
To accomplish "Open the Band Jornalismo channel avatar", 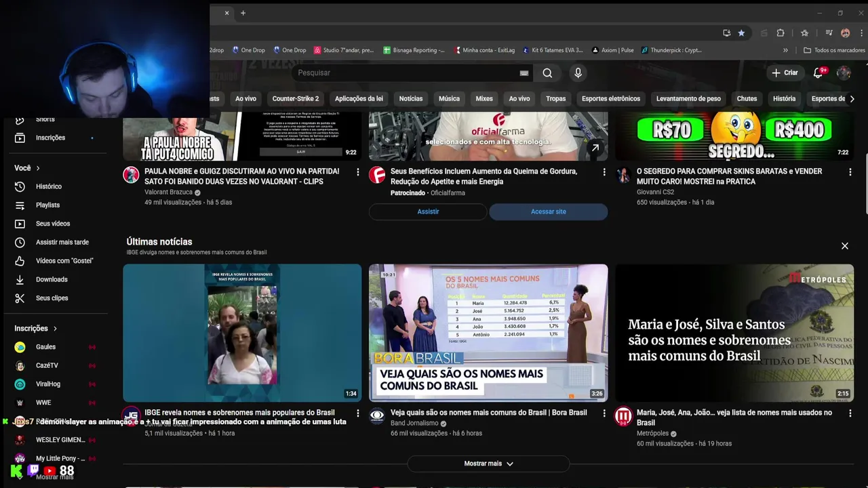I will pyautogui.click(x=377, y=416).
